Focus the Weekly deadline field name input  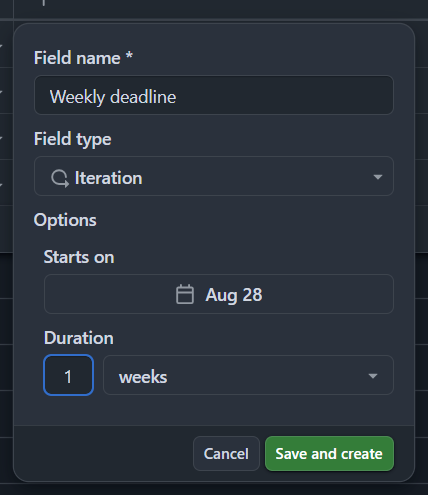tap(214, 95)
